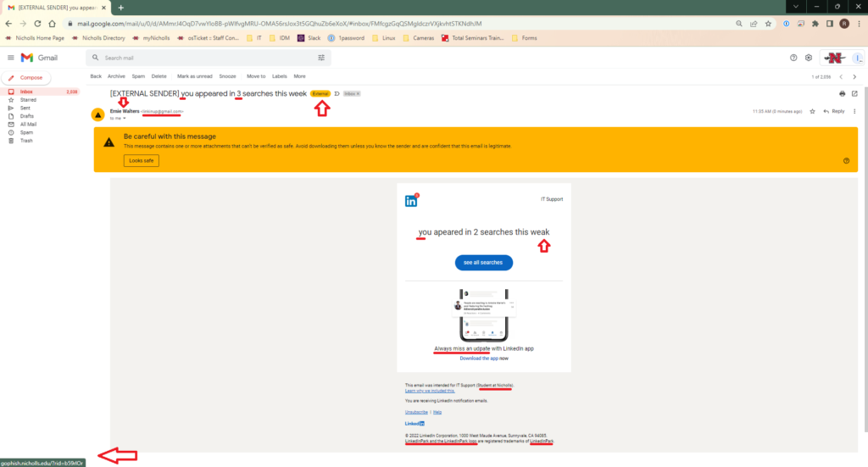Open browser profile avatar
This screenshot has width=868, height=467.
[844, 23]
